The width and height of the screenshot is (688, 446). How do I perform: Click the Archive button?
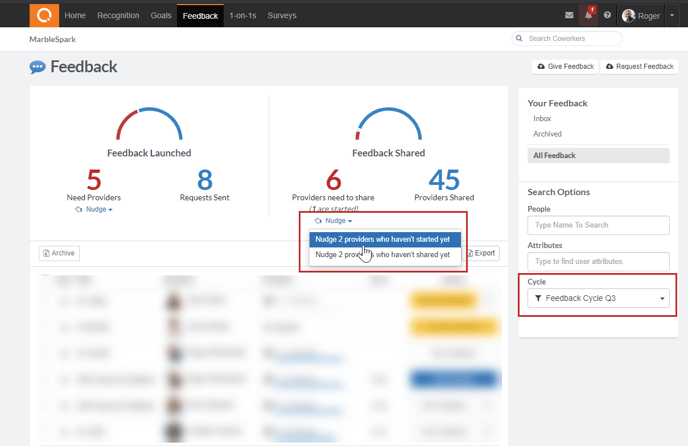59,253
